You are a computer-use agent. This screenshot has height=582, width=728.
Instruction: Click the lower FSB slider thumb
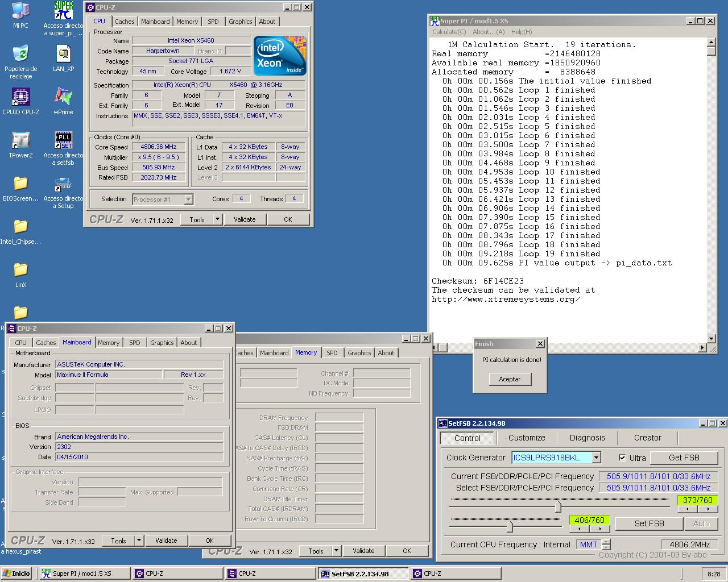click(510, 526)
